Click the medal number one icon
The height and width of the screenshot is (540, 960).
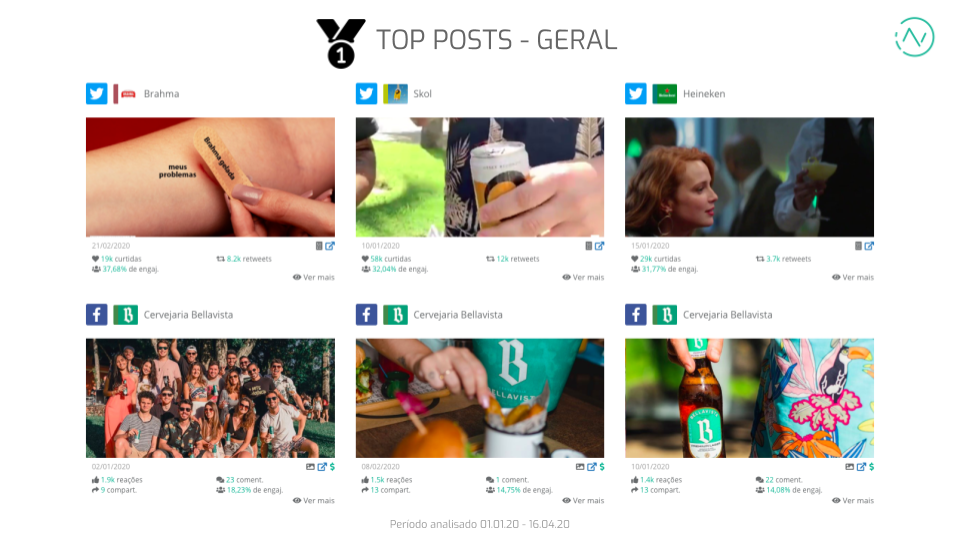coord(341,43)
